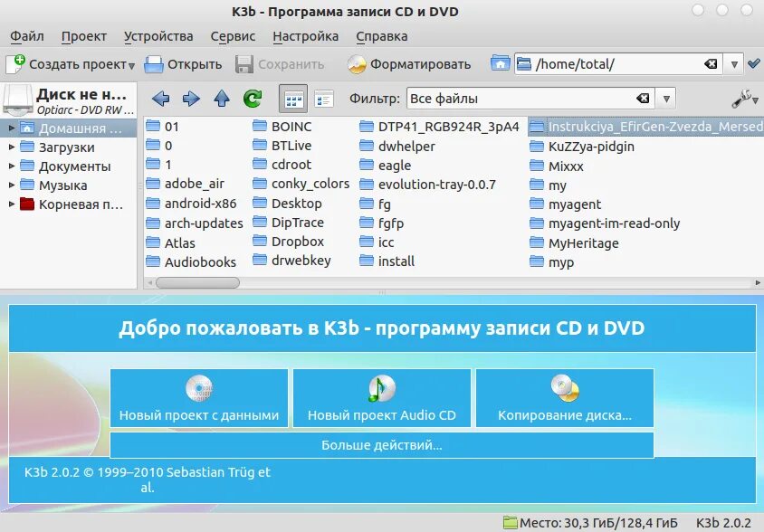This screenshot has width=764, height=532.
Task: Select Документы in the folder tree
Action: pyautogui.click(x=74, y=166)
